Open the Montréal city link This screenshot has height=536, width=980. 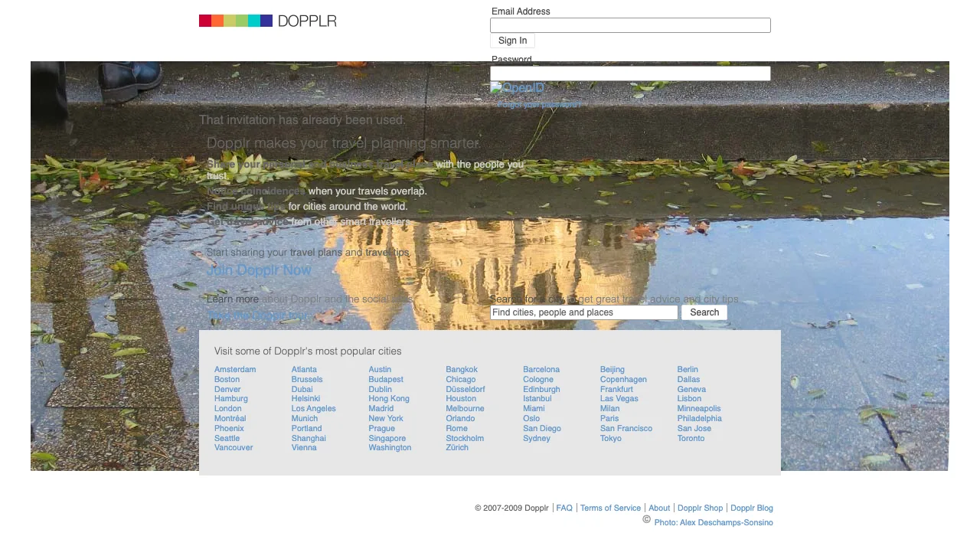(230, 419)
